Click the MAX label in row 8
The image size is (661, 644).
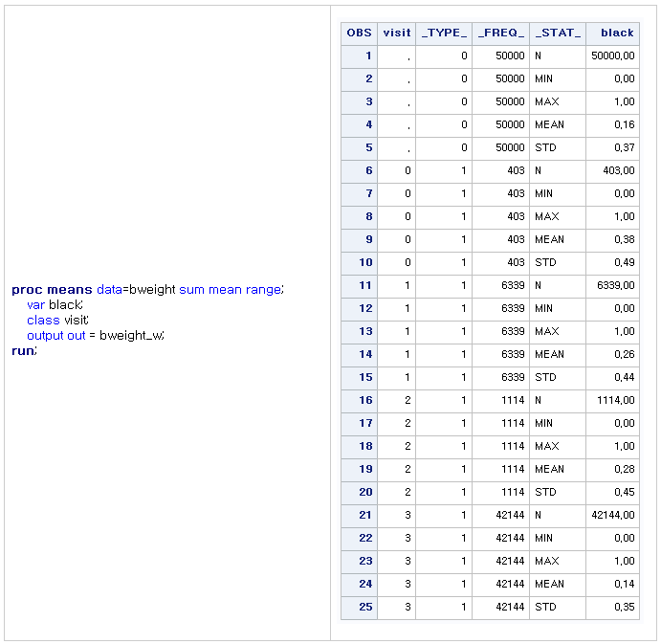click(547, 217)
